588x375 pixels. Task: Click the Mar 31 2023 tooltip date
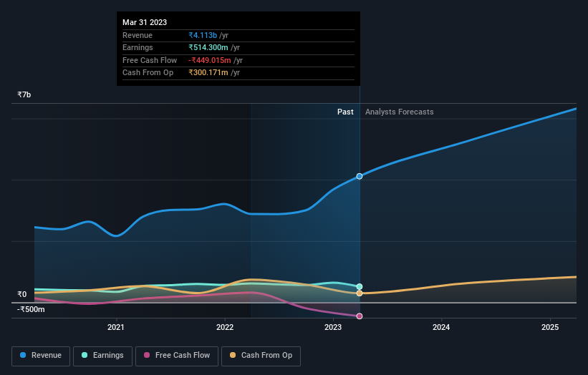[145, 22]
